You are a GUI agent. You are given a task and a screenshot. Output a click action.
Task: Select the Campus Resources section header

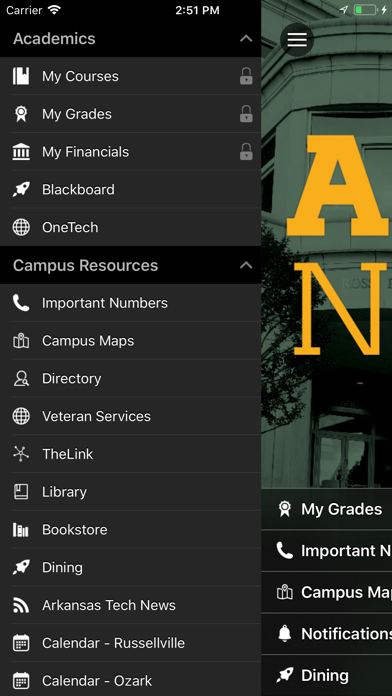131,265
